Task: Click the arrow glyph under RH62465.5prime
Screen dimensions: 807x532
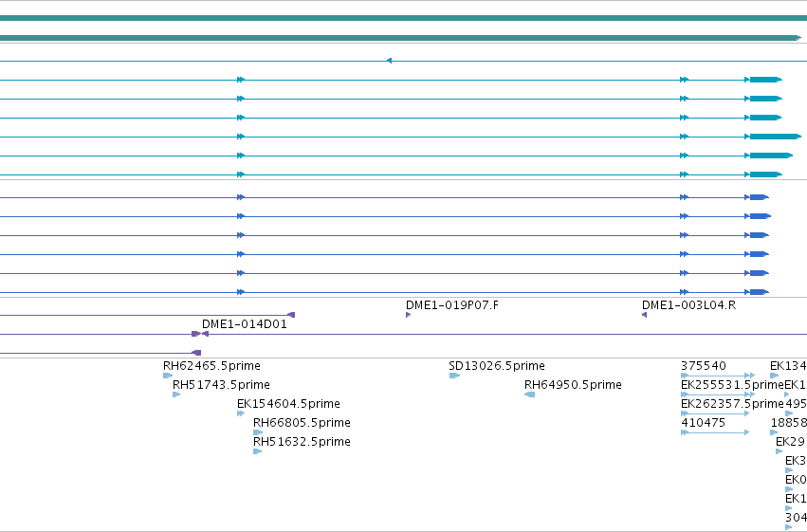Action: point(168,376)
